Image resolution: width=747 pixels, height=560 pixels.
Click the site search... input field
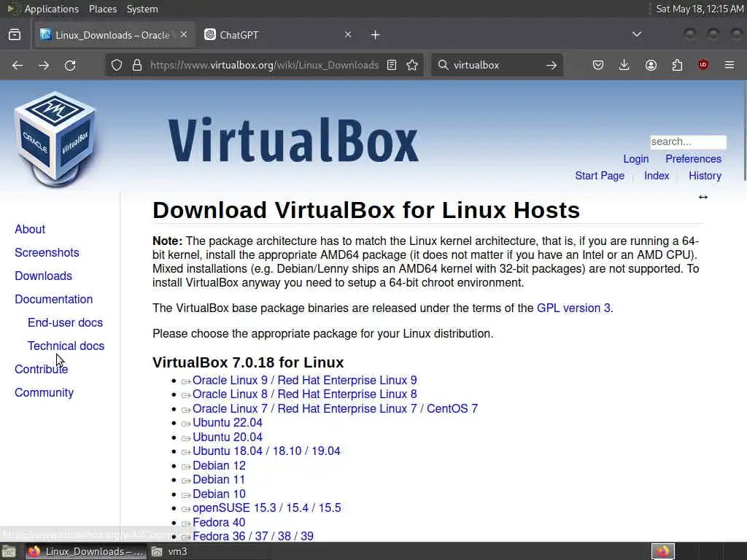689,142
